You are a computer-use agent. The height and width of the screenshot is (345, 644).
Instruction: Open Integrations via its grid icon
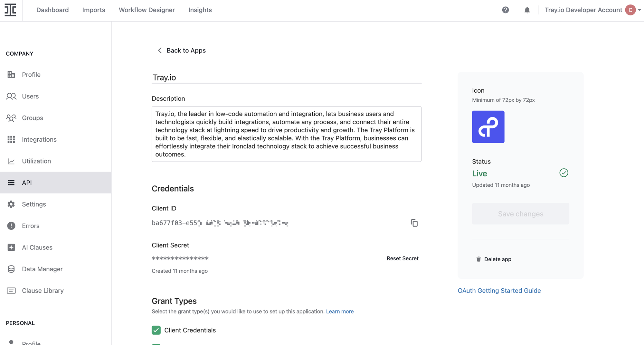click(11, 139)
